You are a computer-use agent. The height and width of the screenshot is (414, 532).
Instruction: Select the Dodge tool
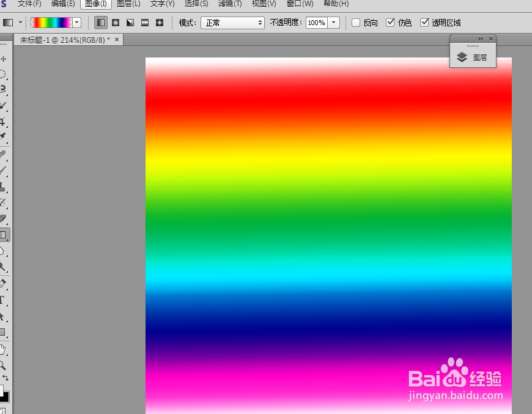coord(2,267)
